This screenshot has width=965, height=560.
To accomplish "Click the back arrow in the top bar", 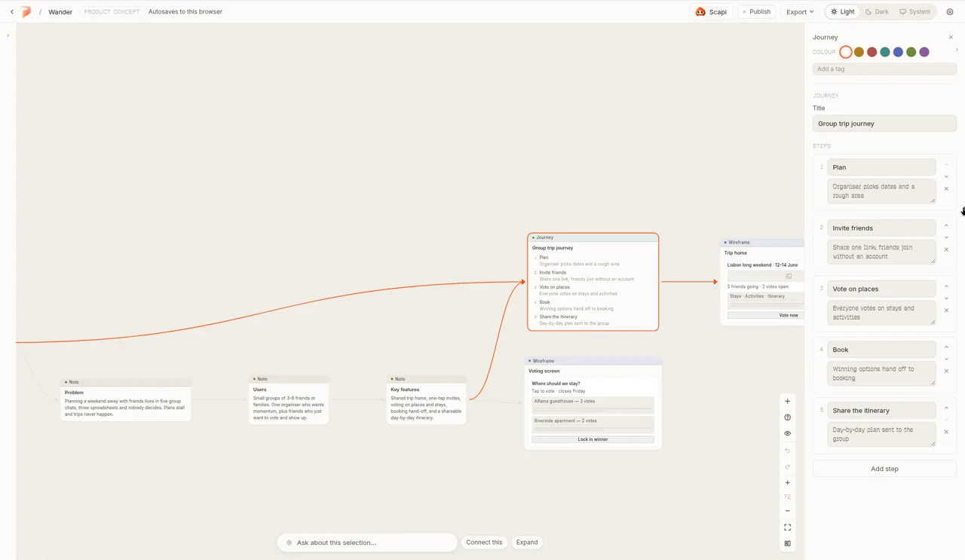I will pyautogui.click(x=12, y=12).
